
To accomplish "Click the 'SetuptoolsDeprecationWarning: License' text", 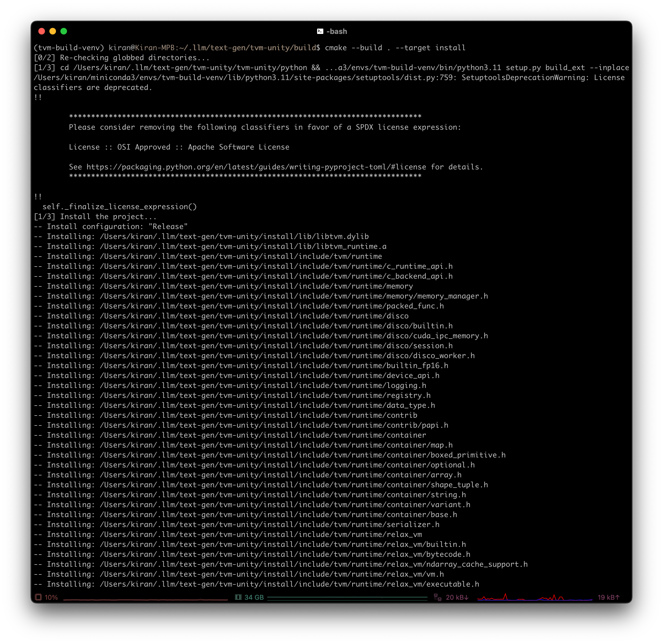I will pyautogui.click(x=543, y=78).
